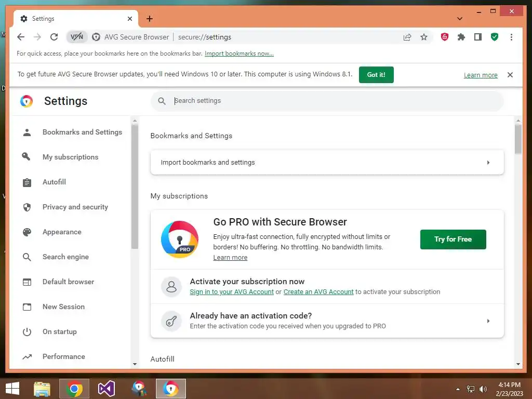Go back using the browser back arrow

click(21, 37)
